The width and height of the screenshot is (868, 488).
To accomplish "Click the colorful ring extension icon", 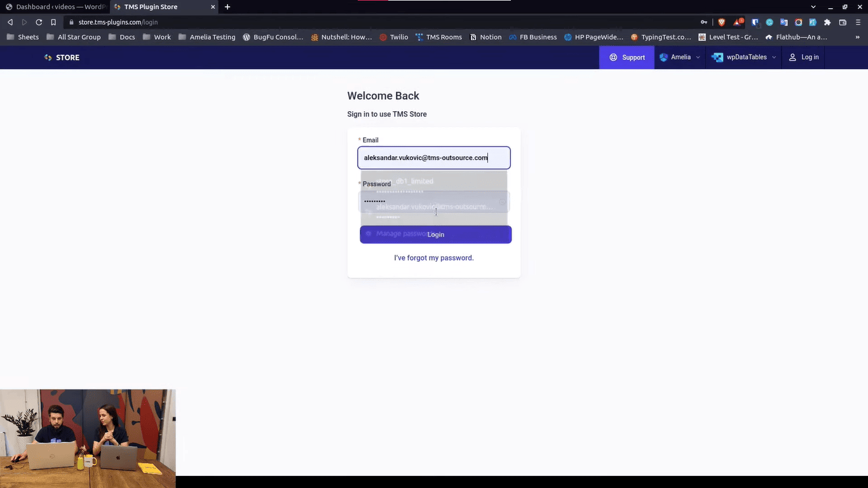I will pyautogui.click(x=799, y=22).
